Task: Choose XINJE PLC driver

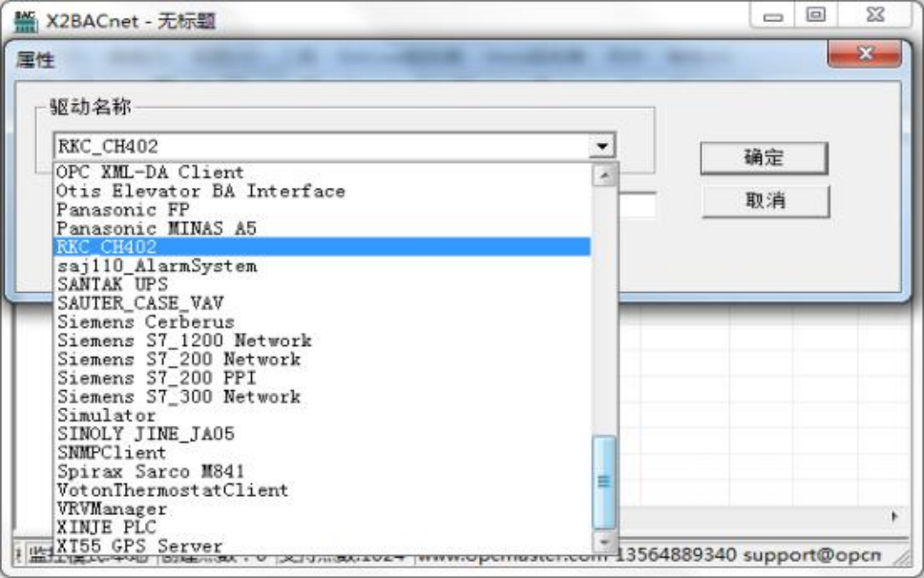Action: (323, 527)
